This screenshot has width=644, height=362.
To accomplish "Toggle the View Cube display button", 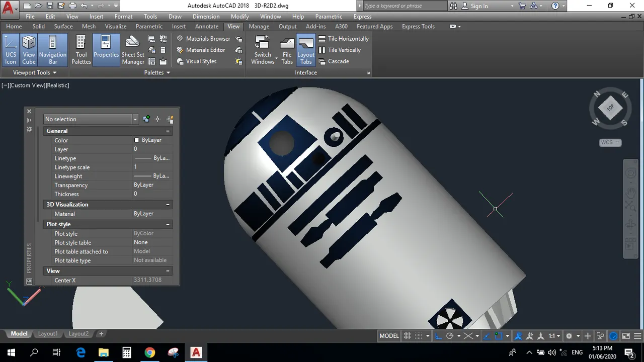I will [x=29, y=50].
